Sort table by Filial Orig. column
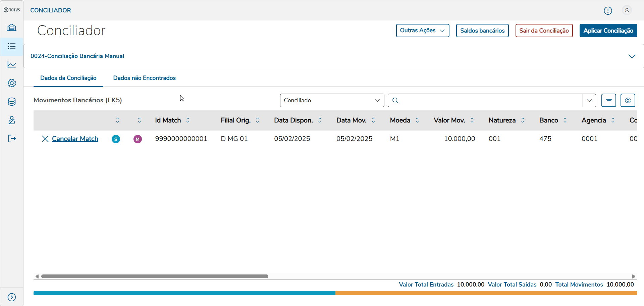 point(258,120)
